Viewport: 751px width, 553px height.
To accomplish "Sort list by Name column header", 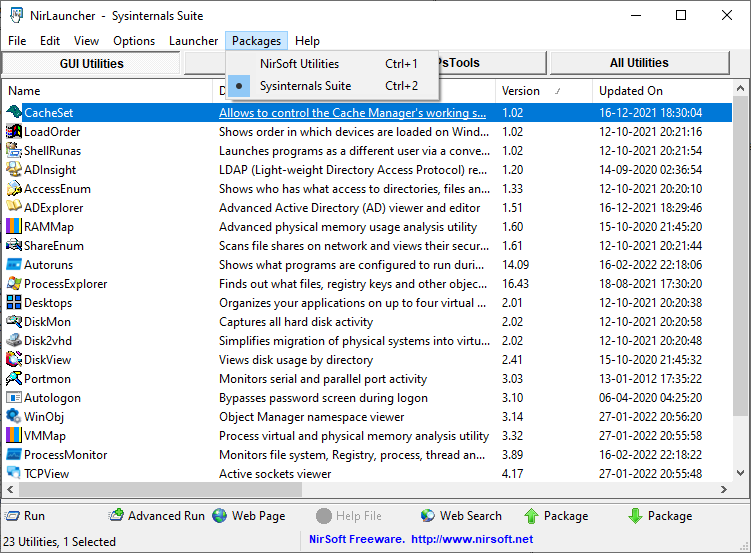I will pos(107,91).
